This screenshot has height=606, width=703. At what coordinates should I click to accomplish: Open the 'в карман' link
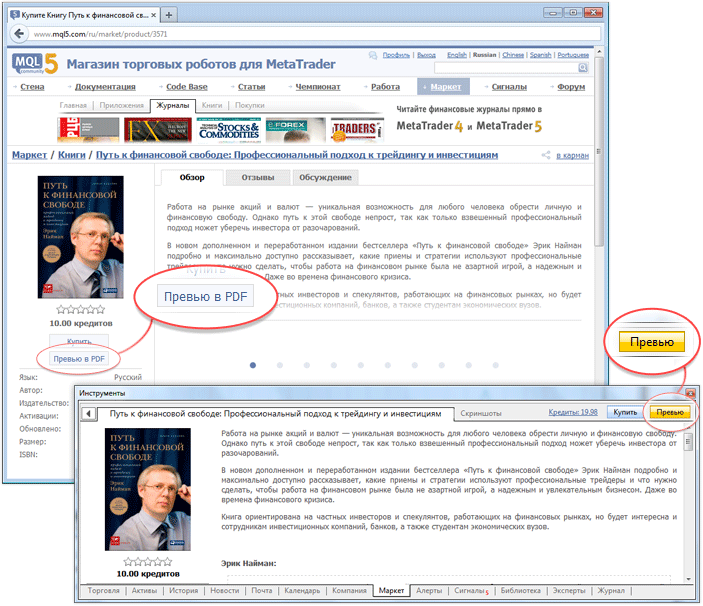coord(573,156)
